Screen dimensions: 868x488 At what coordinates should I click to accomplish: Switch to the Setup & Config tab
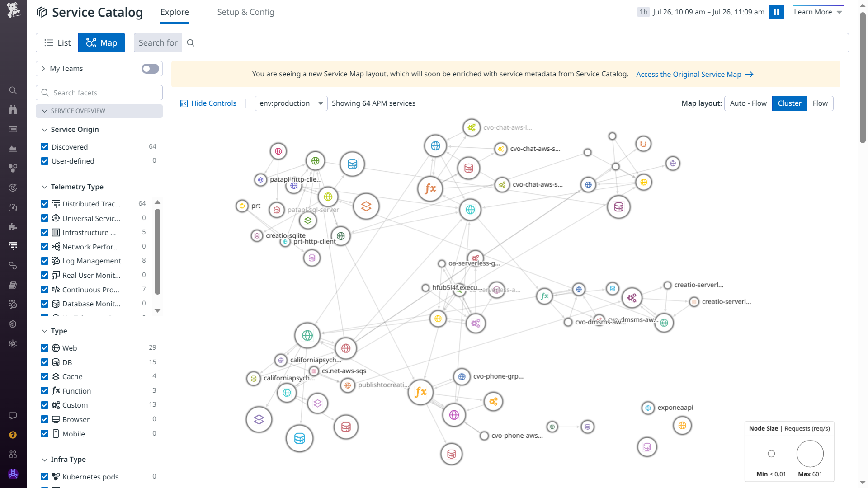pyautogui.click(x=245, y=12)
